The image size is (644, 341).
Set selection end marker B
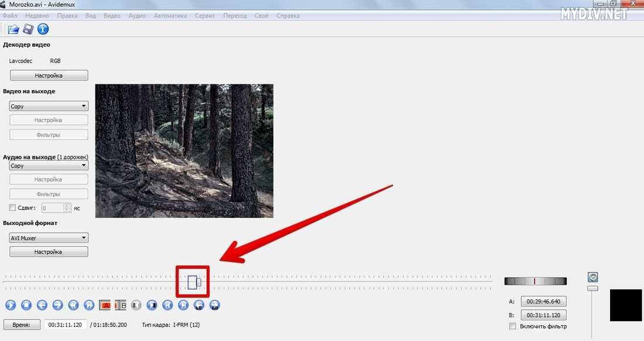coord(121,305)
